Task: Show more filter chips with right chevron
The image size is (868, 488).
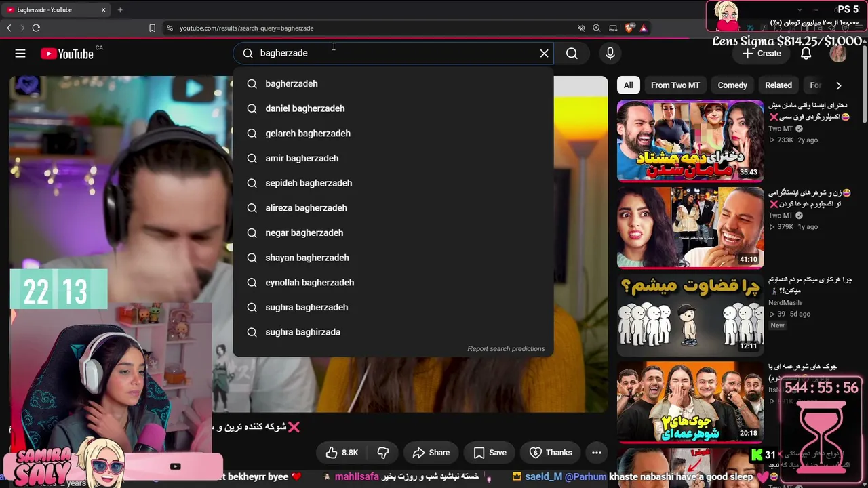Action: point(839,85)
